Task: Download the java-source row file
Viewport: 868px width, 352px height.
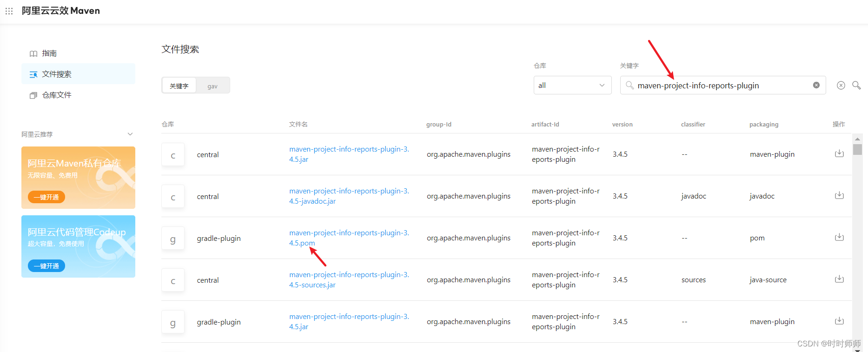Action: pyautogui.click(x=839, y=279)
